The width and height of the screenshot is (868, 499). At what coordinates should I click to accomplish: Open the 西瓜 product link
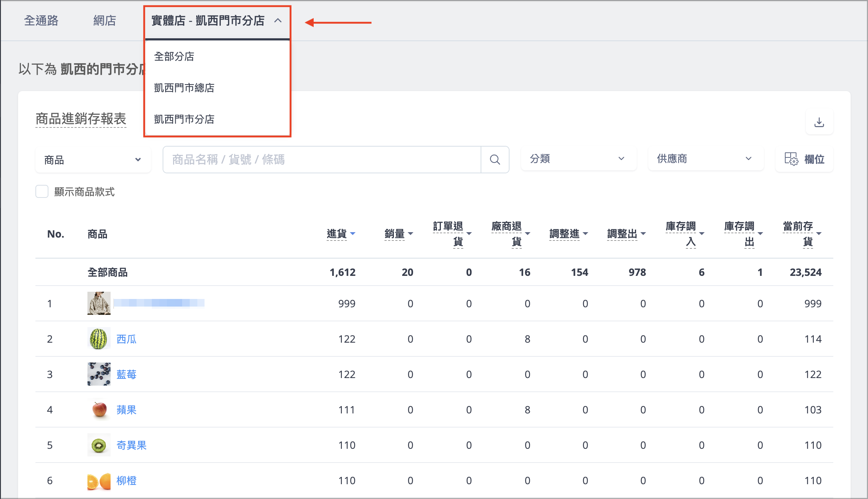[x=126, y=339]
